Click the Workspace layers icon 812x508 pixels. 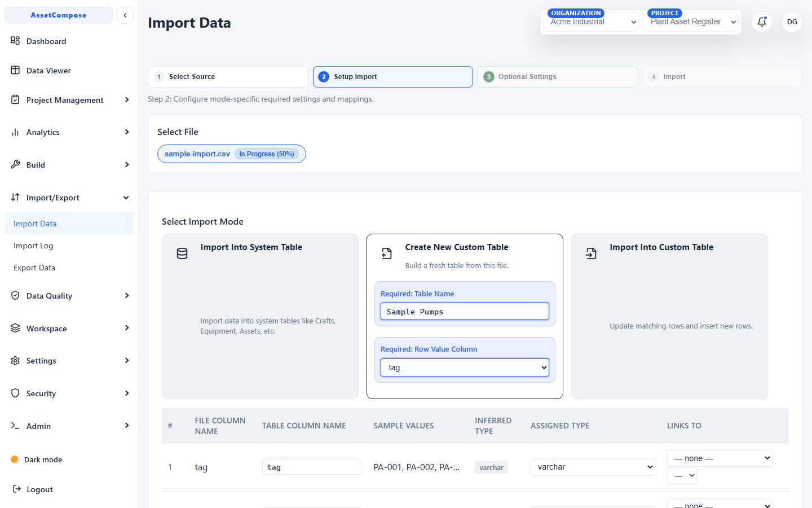pos(15,328)
